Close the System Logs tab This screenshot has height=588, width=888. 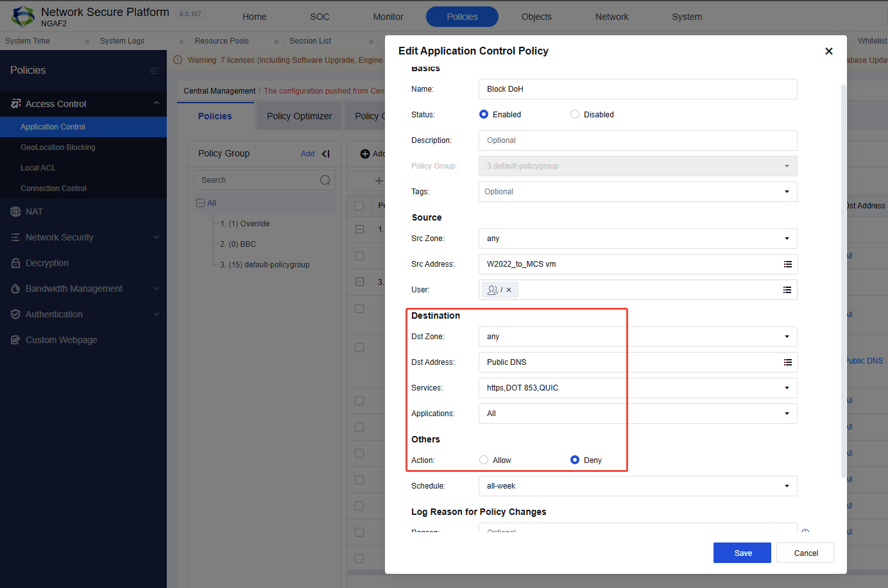point(182,42)
